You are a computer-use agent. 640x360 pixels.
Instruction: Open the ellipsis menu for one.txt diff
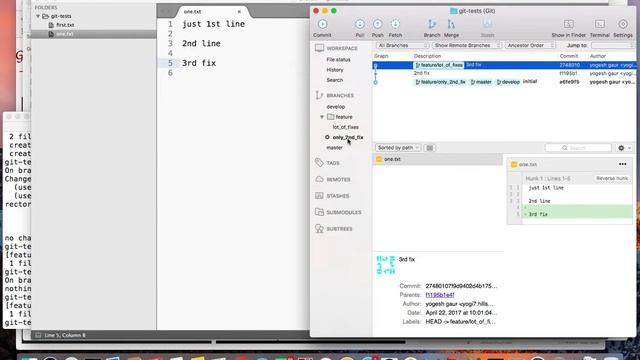click(x=622, y=164)
